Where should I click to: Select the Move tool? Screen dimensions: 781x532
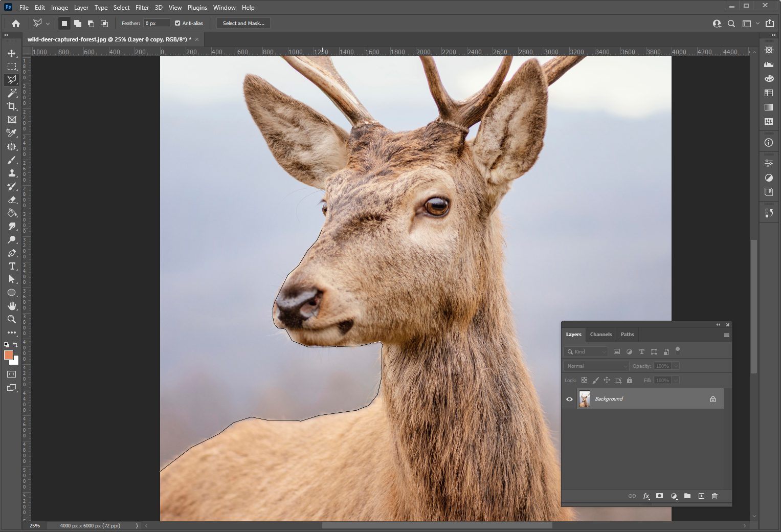click(12, 53)
